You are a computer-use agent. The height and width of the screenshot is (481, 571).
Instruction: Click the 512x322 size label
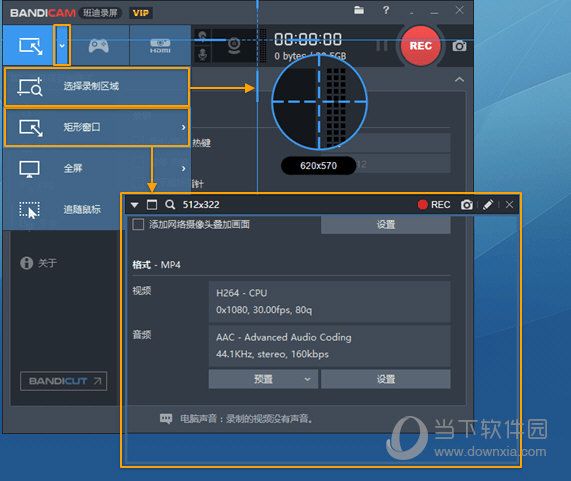(201, 205)
